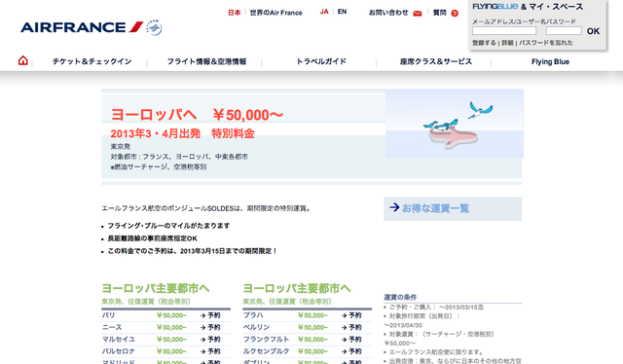Click the 2013年3・4月出発 特別料金 subtitle
The width and height of the screenshot is (623, 364).
pos(182,133)
